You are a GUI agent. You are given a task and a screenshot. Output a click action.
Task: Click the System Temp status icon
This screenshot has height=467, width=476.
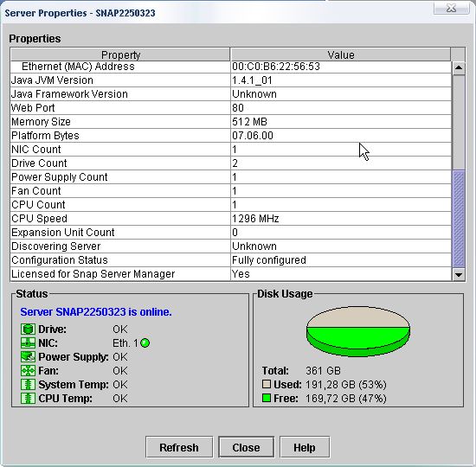[28, 385]
